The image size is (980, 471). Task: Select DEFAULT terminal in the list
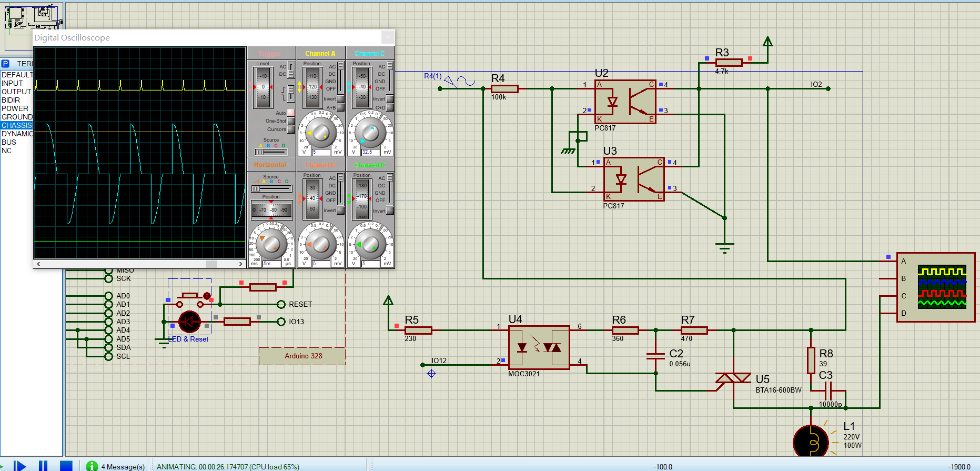(x=17, y=75)
